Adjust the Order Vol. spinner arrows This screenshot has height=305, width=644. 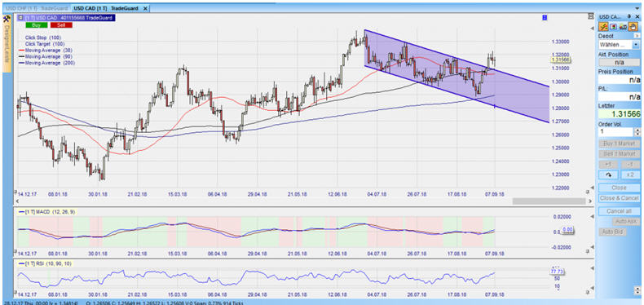(637, 132)
